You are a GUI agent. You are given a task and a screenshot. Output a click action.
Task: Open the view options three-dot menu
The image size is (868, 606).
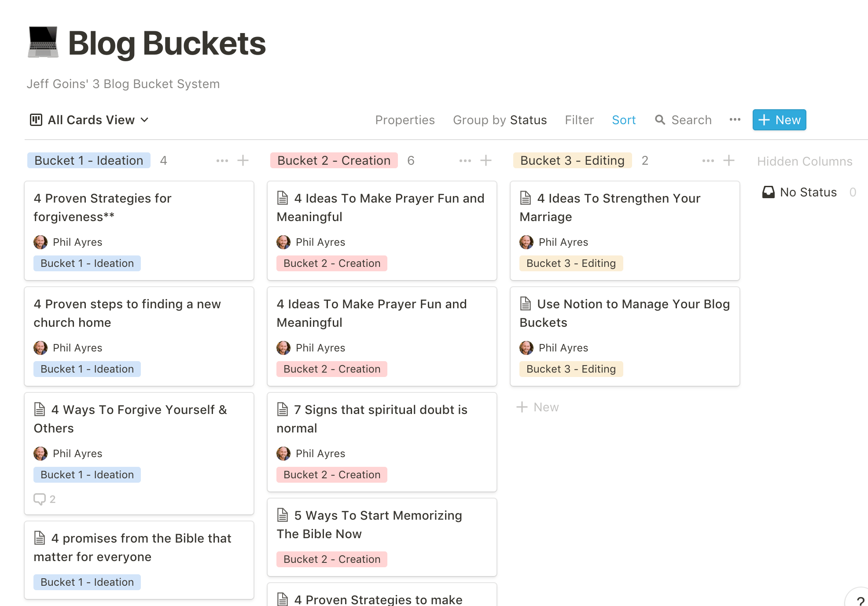735,120
